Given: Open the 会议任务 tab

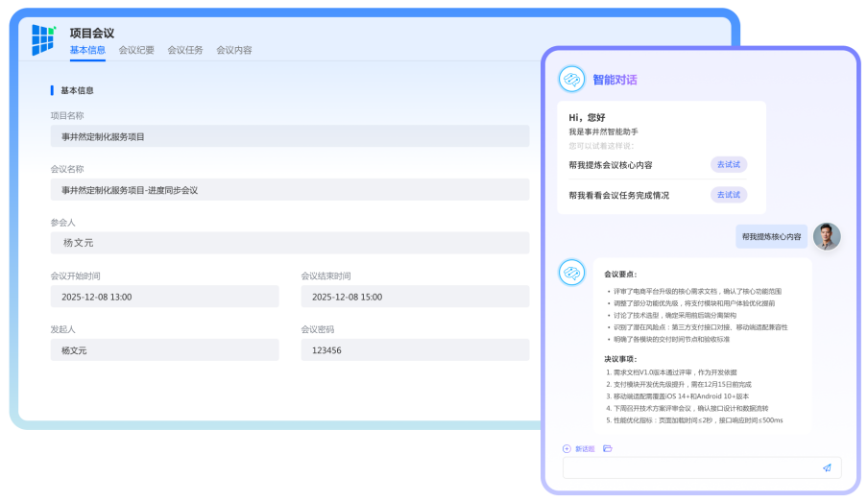Looking at the screenshot, I should tap(185, 50).
